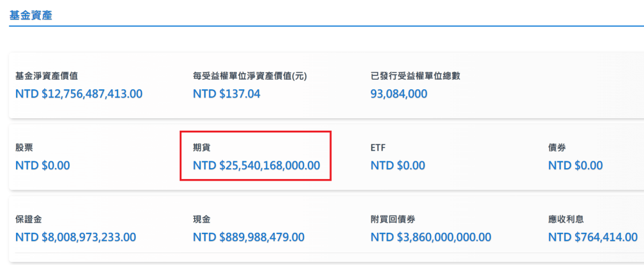This screenshot has height=265, width=644.
Task: Select the 期貨 amount NTD $25,540,168,000.00
Action: [x=257, y=166]
